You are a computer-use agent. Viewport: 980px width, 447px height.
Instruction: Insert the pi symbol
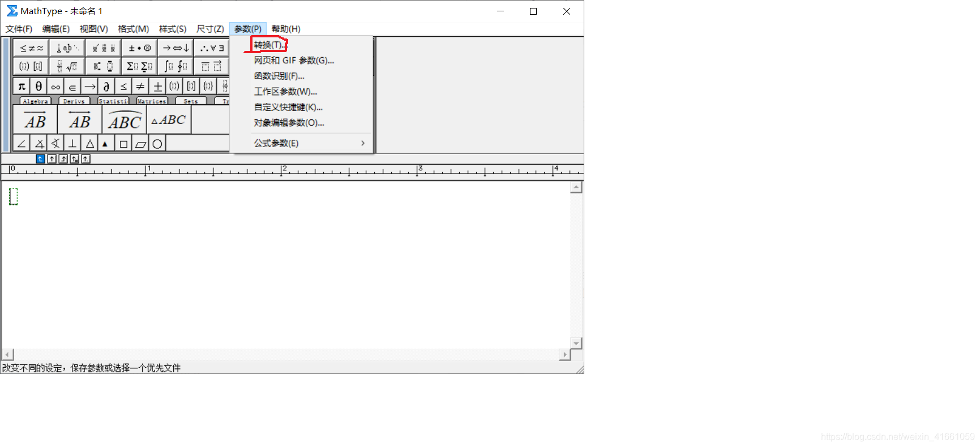coord(22,86)
